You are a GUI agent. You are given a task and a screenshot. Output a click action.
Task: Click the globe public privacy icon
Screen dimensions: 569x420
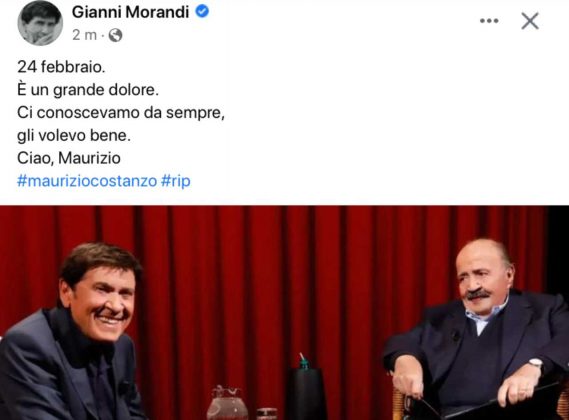coord(115,35)
